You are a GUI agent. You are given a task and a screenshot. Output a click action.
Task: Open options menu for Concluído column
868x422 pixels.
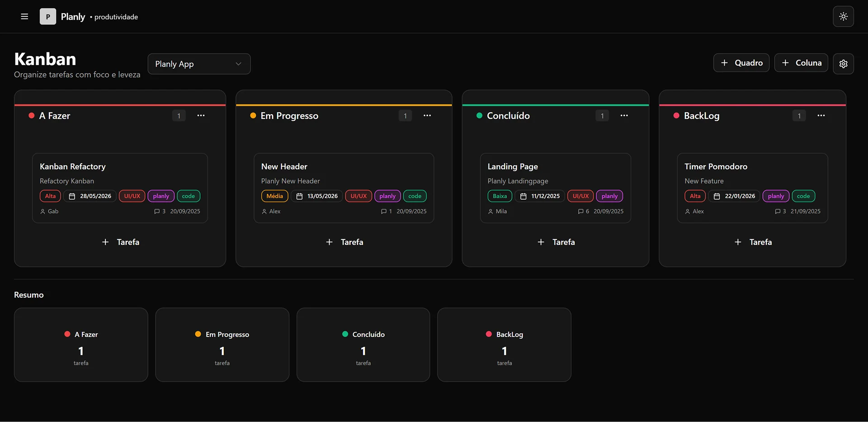click(624, 116)
